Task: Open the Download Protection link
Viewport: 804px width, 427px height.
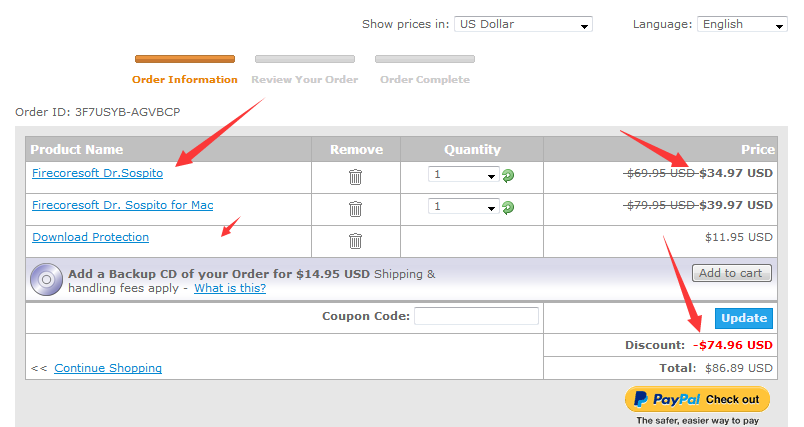Action: (90, 237)
